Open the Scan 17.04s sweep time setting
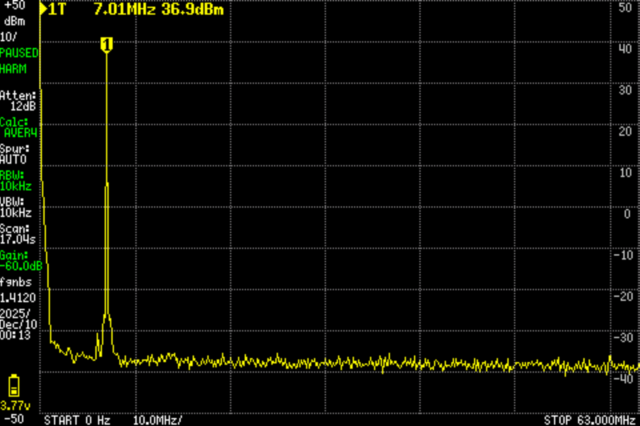640x426 pixels. pyautogui.click(x=18, y=234)
